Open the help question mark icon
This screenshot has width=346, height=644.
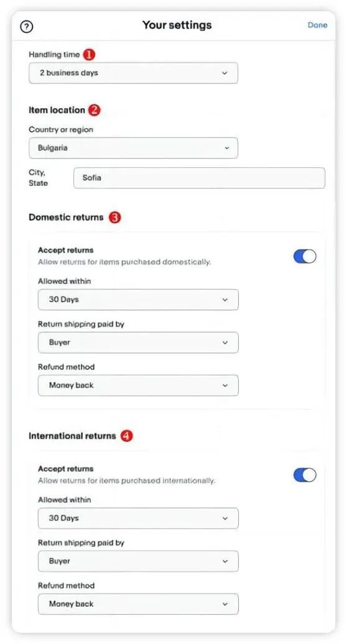pos(26,27)
